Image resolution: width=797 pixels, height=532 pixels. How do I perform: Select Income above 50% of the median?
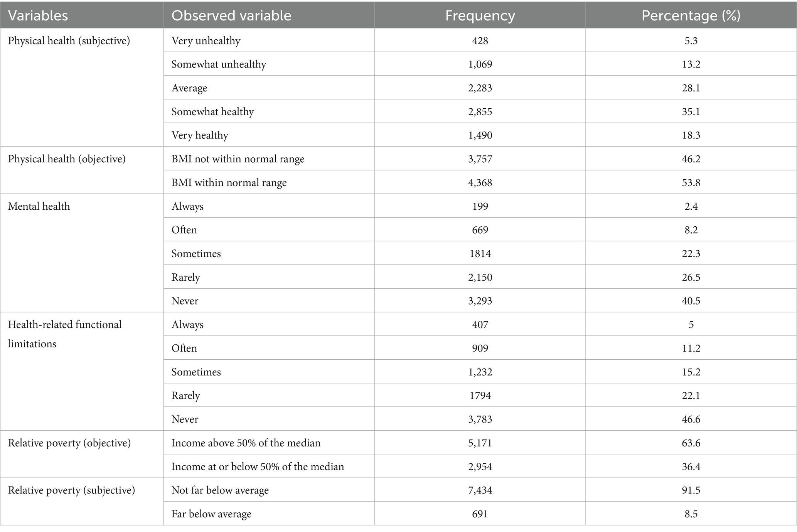click(246, 443)
